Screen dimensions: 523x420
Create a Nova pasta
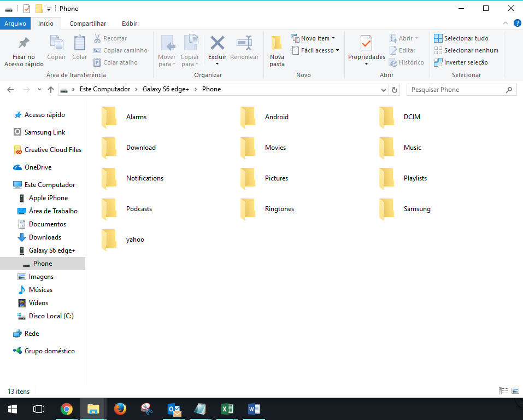tap(277, 51)
